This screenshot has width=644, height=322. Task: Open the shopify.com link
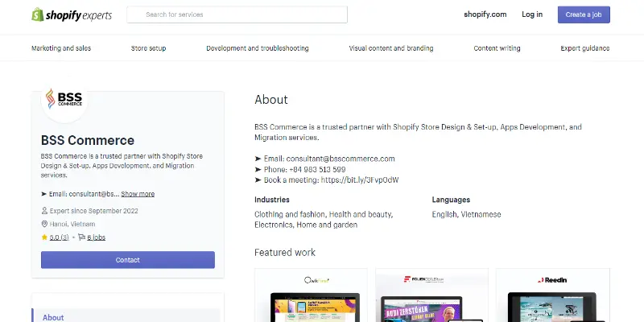click(x=485, y=14)
